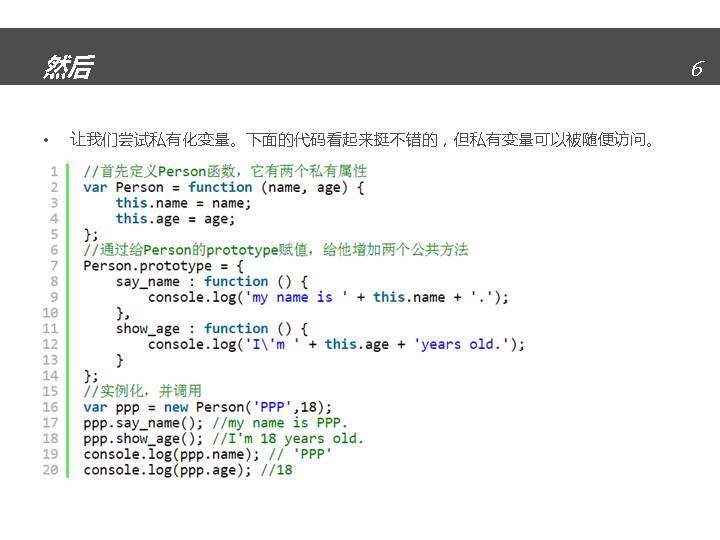Click the bullet point before the intro sentence
Viewport: 720px width, 540px height.
coord(46,140)
